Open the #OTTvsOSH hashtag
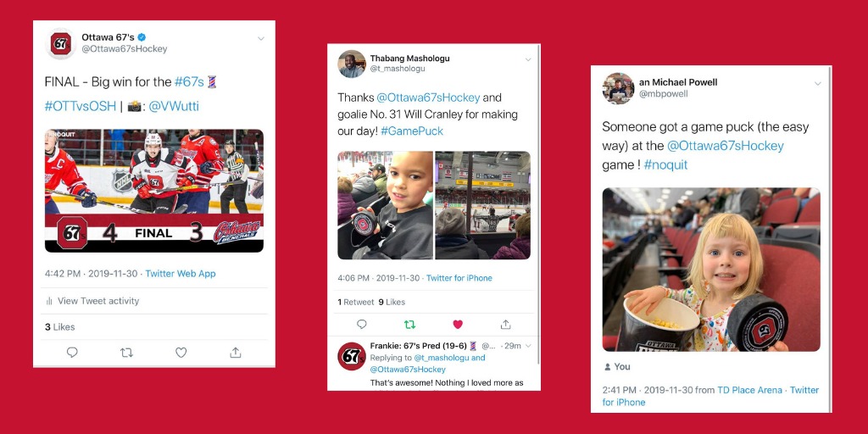The image size is (868, 434). (x=81, y=106)
